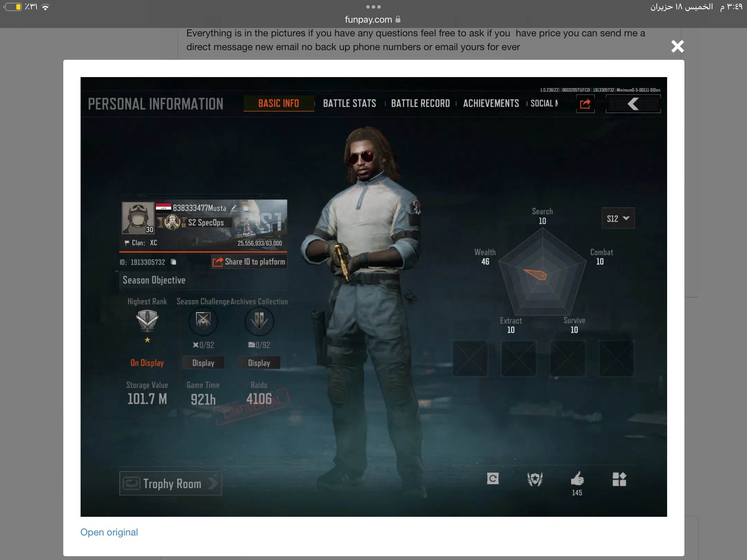Click the battery status icon
Screen dimensions: 747x560
pyautogui.click(x=13, y=7)
